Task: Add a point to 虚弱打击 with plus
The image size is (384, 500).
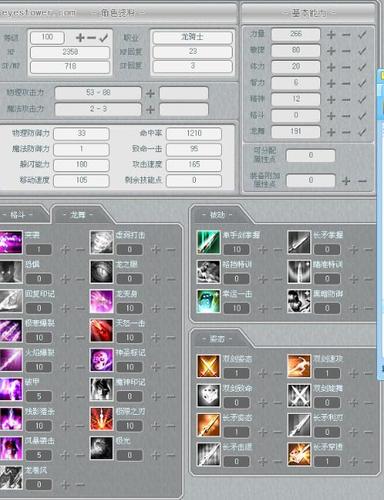Action: tap(156, 250)
